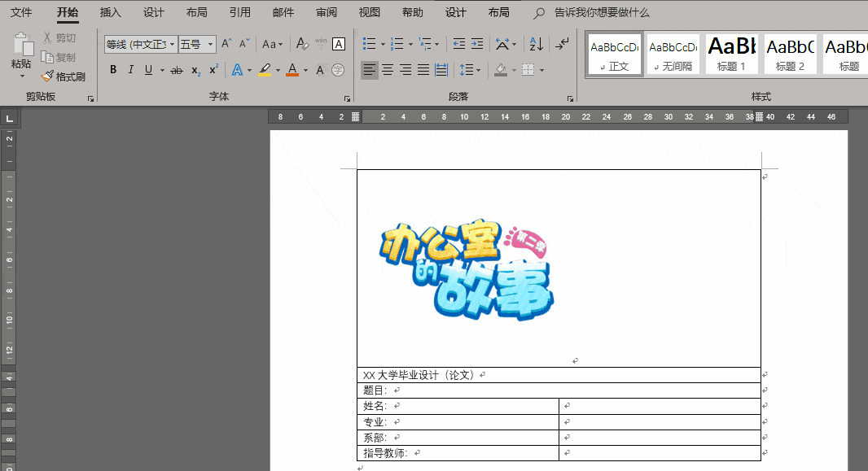Select the text highlight color swatch
Image resolution: width=868 pixels, height=471 pixels.
coord(265,70)
